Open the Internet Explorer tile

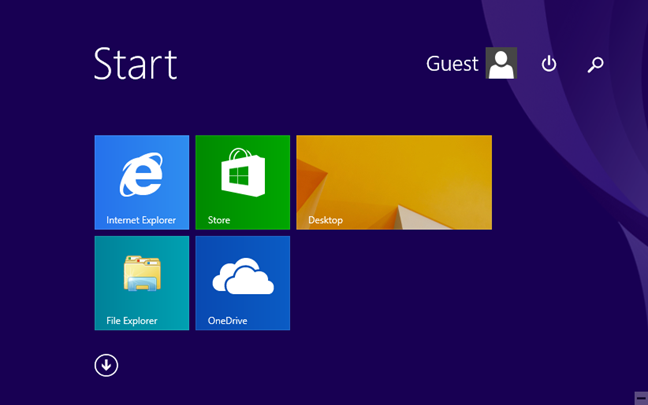point(142,182)
